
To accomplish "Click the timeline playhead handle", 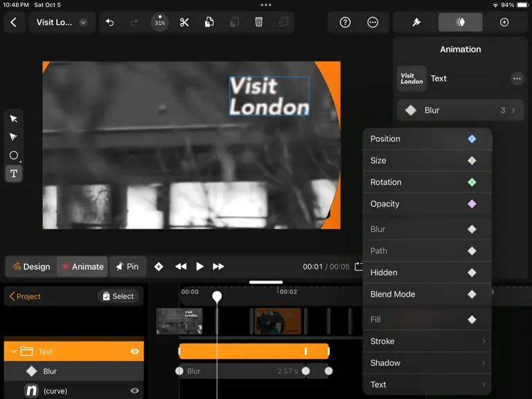I will (x=217, y=296).
